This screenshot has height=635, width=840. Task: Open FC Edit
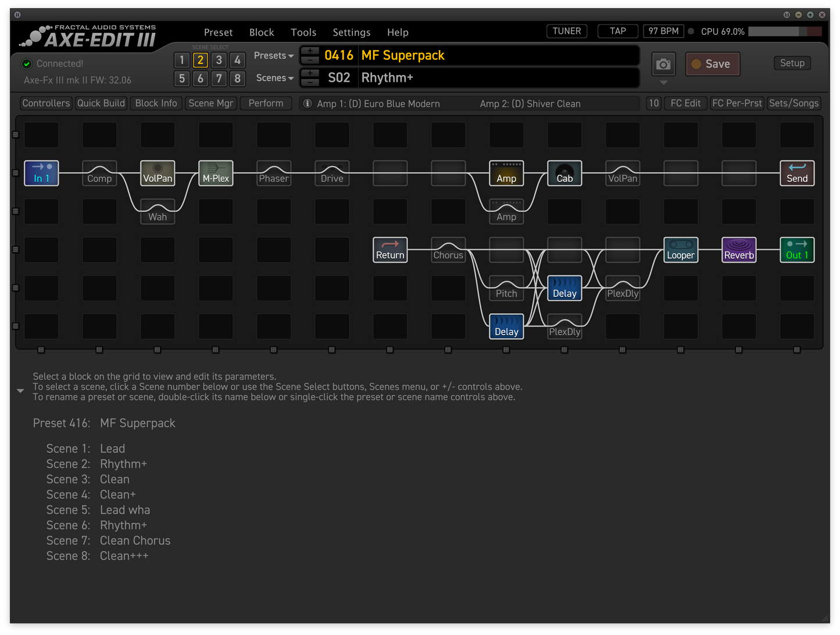[x=686, y=103]
